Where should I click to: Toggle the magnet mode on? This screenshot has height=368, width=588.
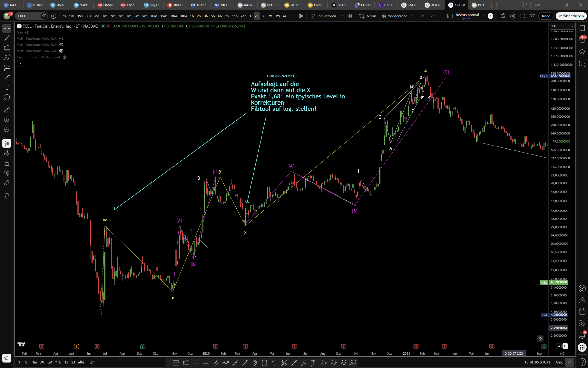(7, 143)
